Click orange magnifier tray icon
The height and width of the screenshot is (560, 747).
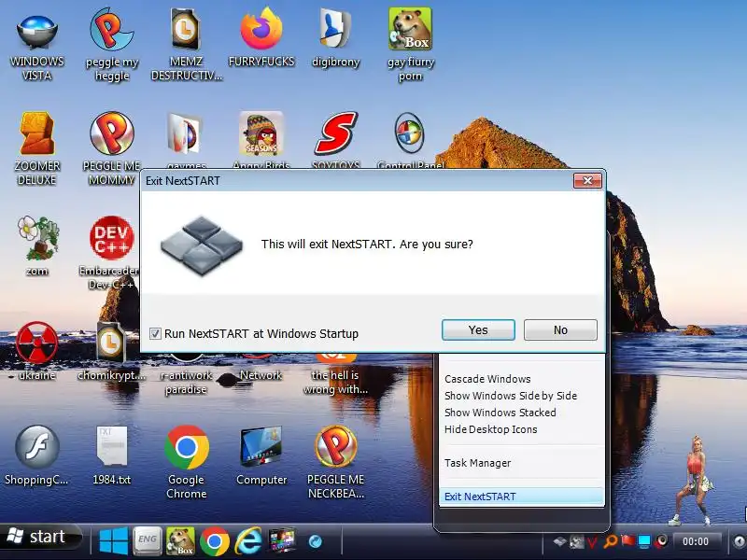tap(611, 541)
